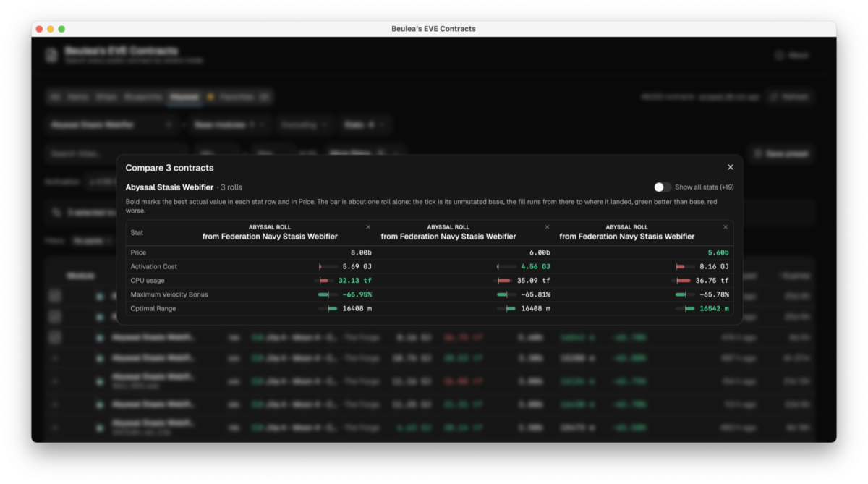The image size is (868, 484).
Task: Select the Maximum Velocity Bonus row label
Action: [169, 294]
